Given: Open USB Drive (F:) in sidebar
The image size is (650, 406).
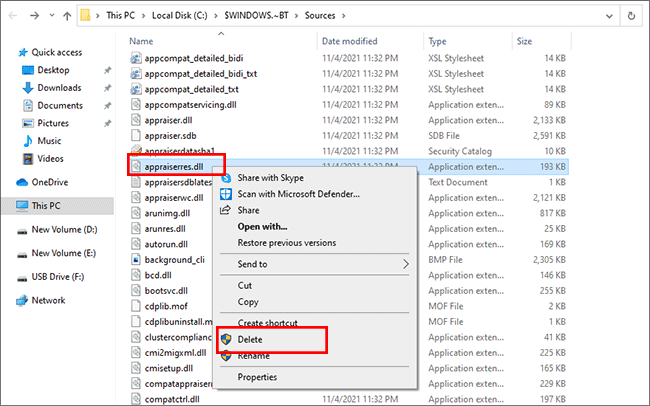Looking at the screenshot, I should pos(58,277).
